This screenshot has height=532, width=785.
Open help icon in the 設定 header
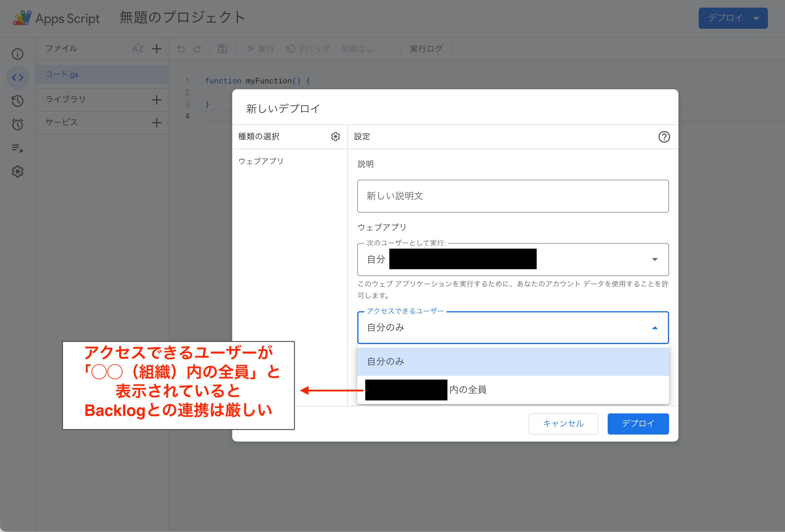664,137
